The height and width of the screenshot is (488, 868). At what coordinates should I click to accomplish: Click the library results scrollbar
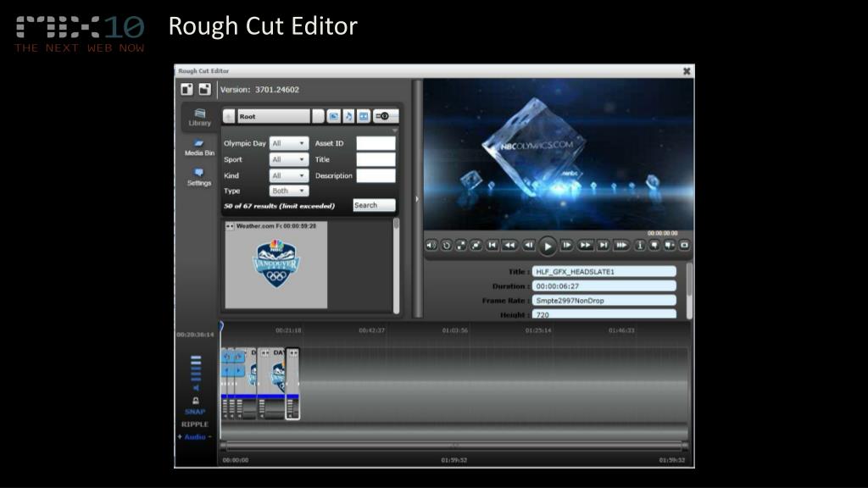coord(396,265)
